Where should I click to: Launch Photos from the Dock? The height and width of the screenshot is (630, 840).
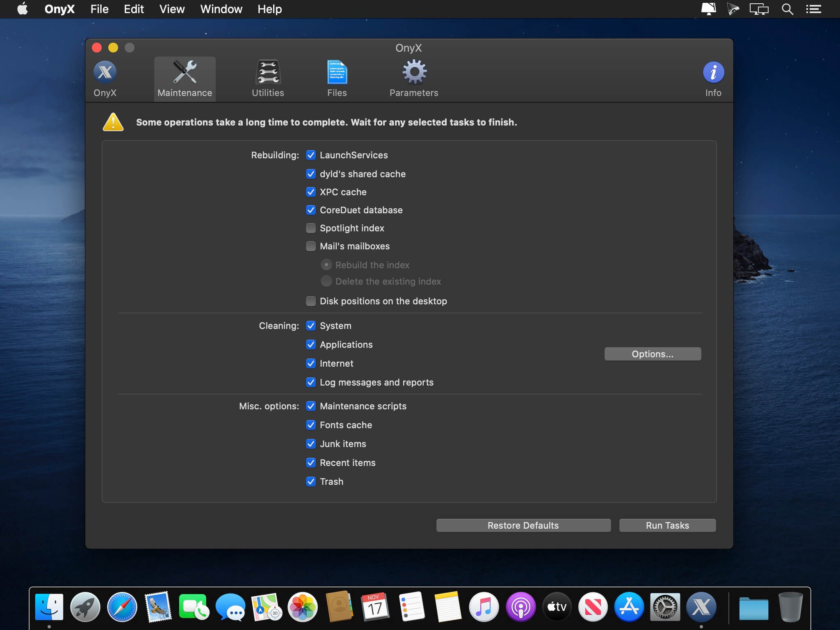pyautogui.click(x=303, y=607)
